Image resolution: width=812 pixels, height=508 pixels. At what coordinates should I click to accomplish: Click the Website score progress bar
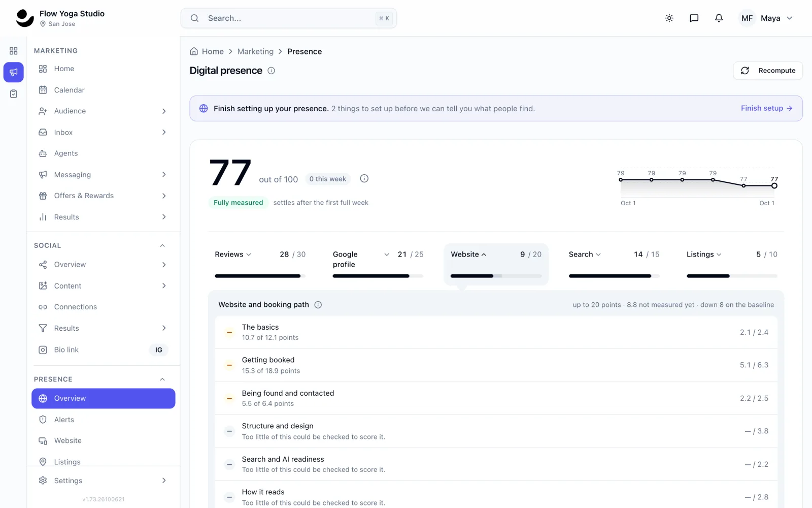[496, 276]
